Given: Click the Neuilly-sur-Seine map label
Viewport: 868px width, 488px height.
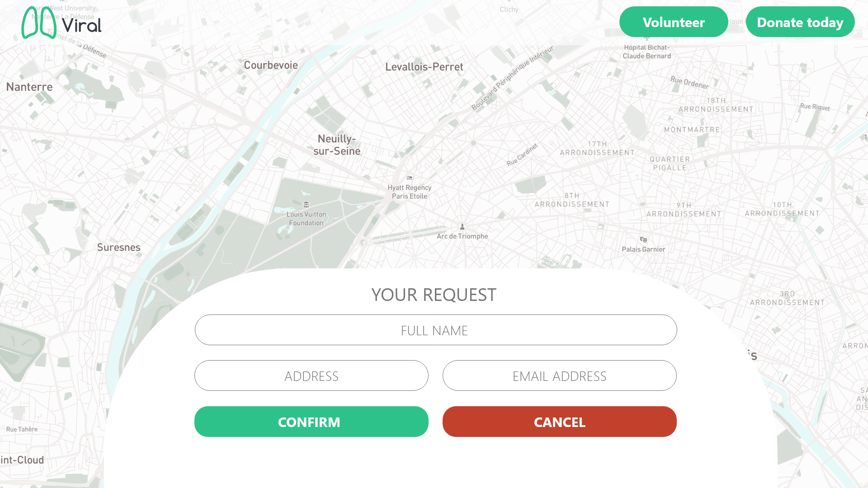Looking at the screenshot, I should [337, 145].
